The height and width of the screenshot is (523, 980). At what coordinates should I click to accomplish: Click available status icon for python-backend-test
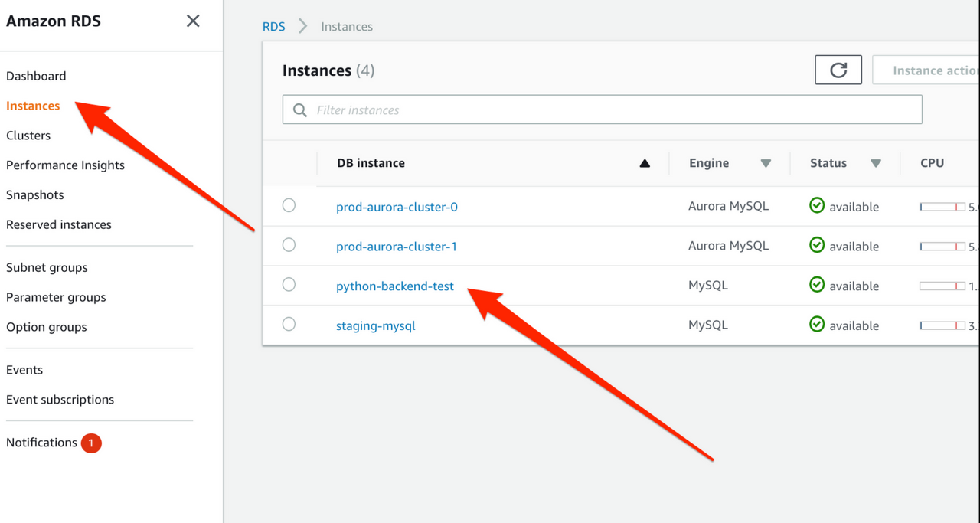[817, 285]
